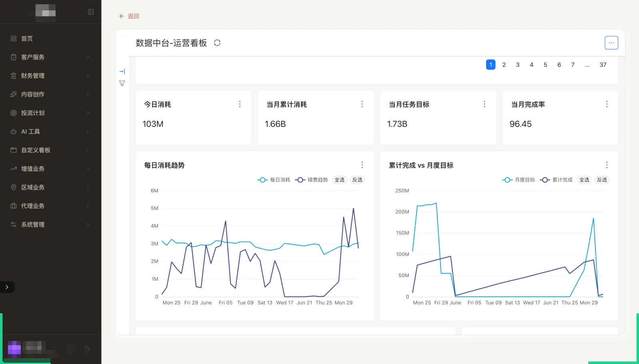639x364 pixels.
Task: Click the pagination ellipsis jump button
Action: point(587,65)
